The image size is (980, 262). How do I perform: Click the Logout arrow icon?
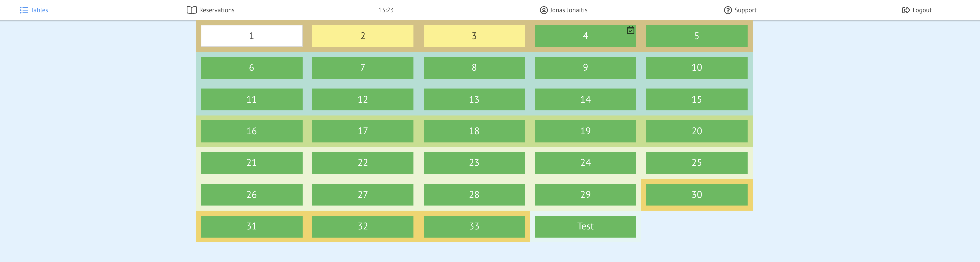point(905,10)
